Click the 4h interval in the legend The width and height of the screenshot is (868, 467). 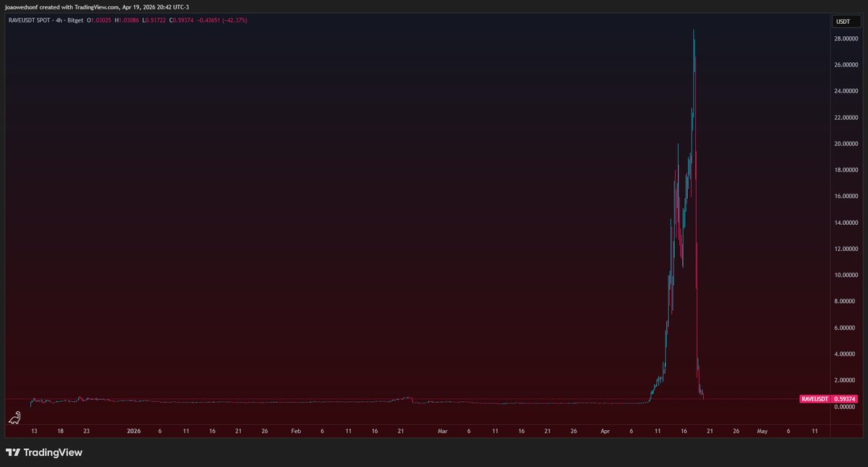tap(58, 20)
